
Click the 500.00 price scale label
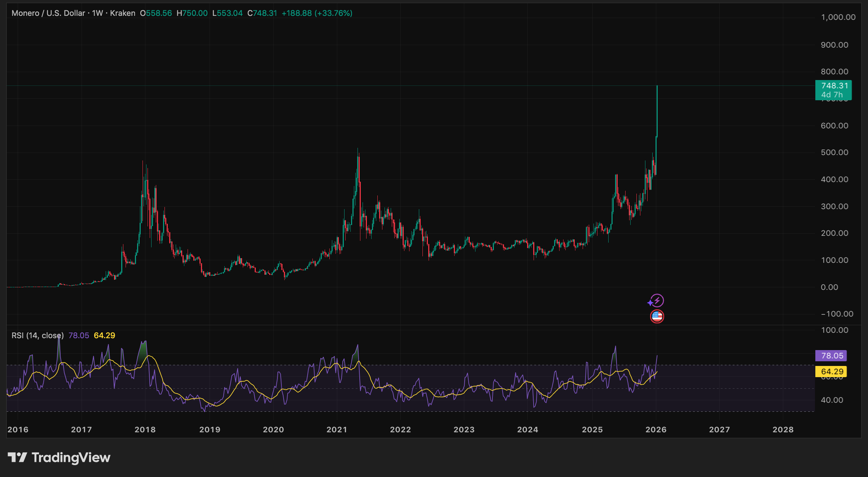coord(834,153)
